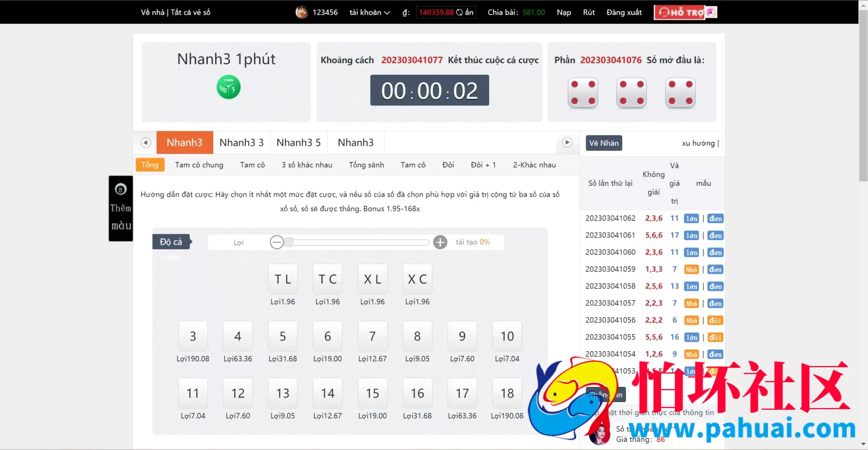Click the Nạp deposit link
This screenshot has height=450, width=868.
[564, 12]
